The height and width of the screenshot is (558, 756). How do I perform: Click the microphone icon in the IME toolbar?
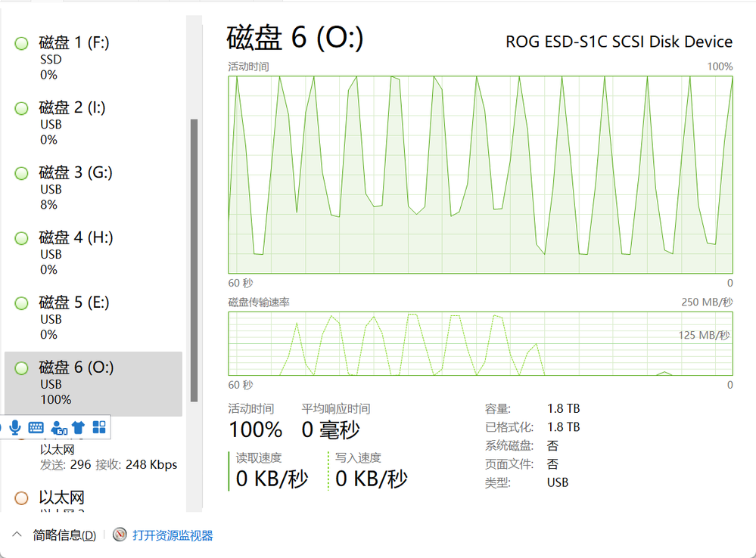pos(15,427)
